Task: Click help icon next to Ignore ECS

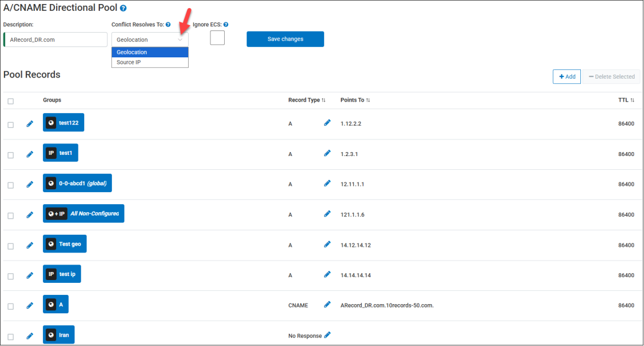Action: [x=226, y=25]
